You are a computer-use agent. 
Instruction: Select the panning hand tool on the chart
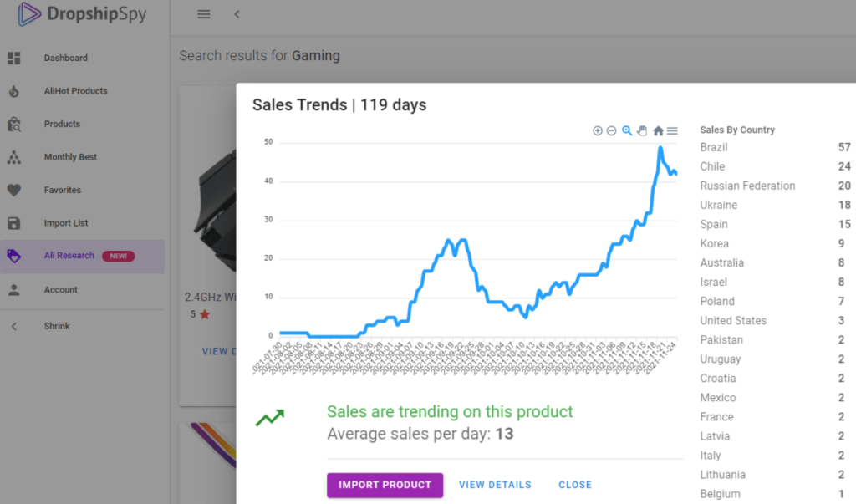pyautogui.click(x=642, y=130)
